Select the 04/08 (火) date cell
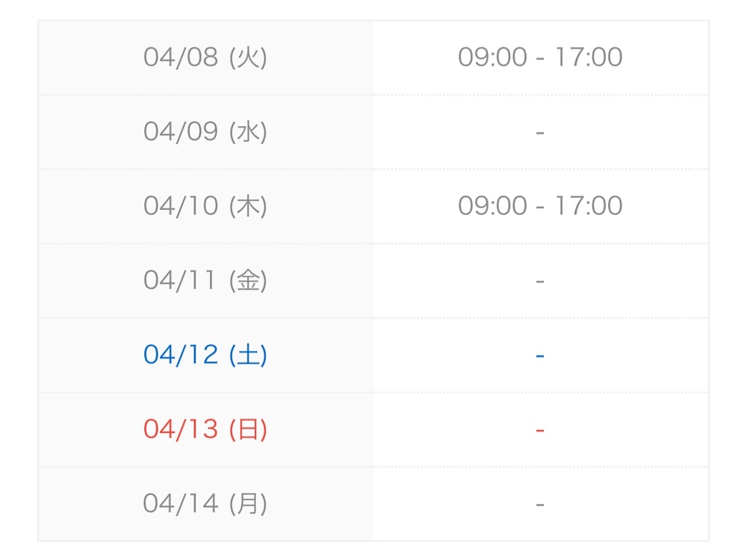 (205, 57)
